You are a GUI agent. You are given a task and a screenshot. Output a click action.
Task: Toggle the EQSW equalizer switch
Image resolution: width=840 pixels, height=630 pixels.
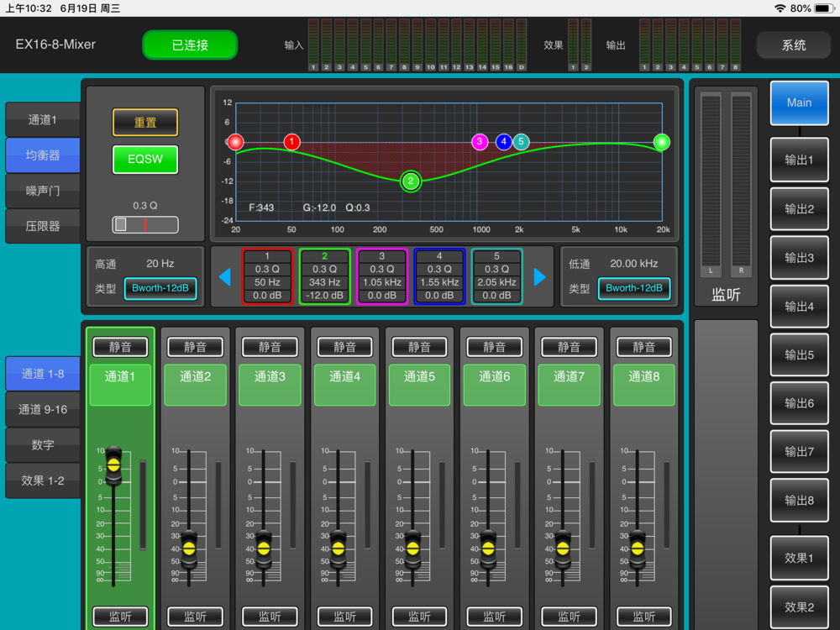point(145,159)
